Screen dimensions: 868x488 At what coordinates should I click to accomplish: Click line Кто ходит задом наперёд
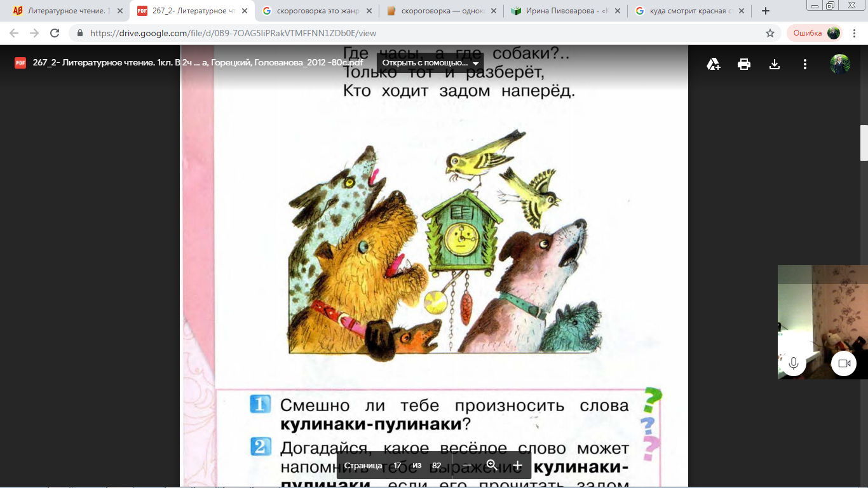point(459,91)
